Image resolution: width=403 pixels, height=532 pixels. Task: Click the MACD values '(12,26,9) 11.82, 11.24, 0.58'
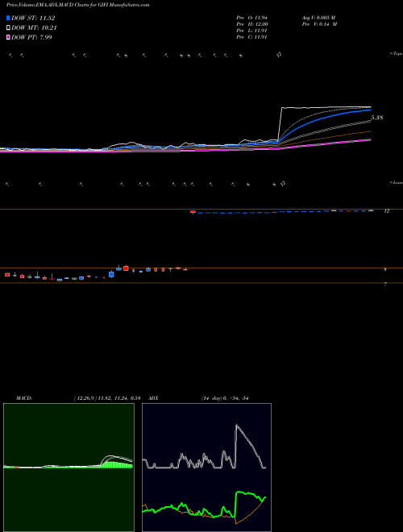pyautogui.click(x=107, y=398)
